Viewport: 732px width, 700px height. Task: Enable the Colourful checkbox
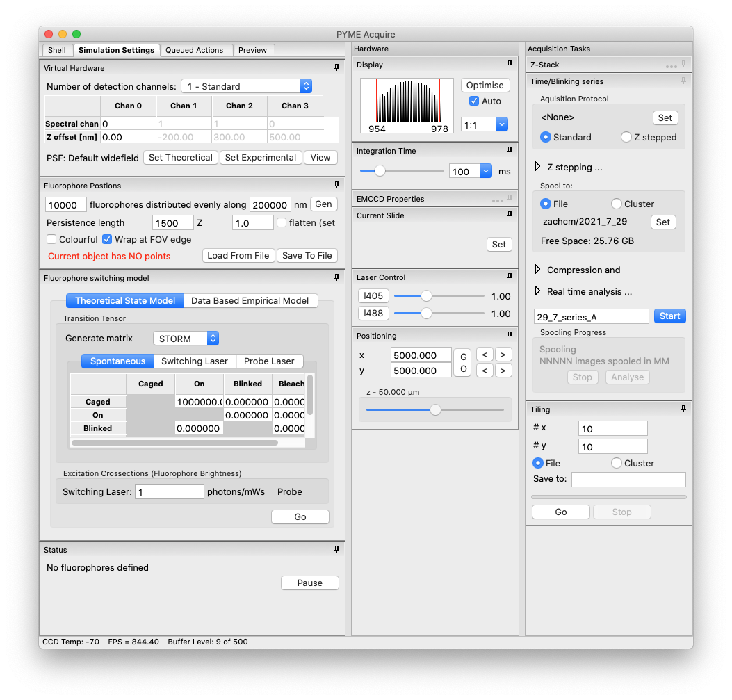[51, 238]
